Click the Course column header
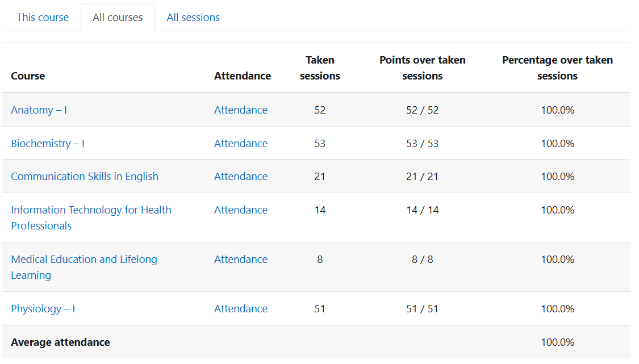This screenshot has width=639, height=364. coord(28,76)
